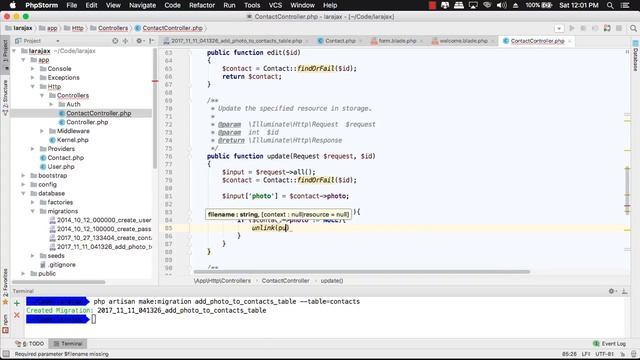Open the Tools menu
Image resolution: width=640 pixels, height=360 pixels.
click(252, 5)
